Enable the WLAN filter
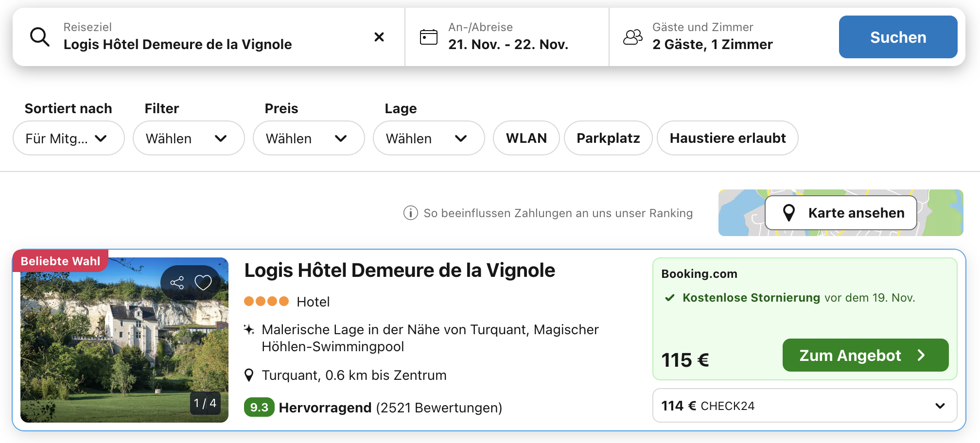Screen dimensions: 980x443 tap(526, 138)
